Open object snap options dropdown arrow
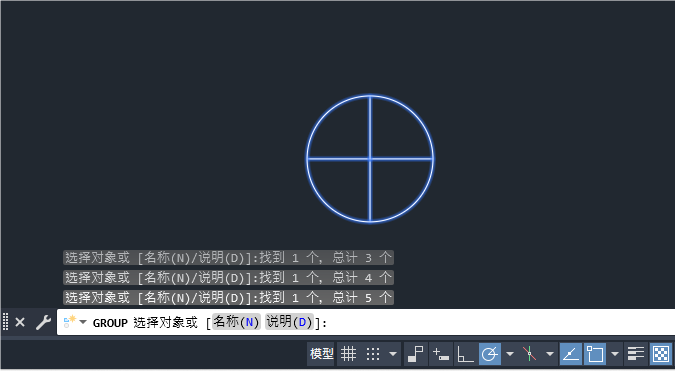The width and height of the screenshot is (675, 371). 615,354
